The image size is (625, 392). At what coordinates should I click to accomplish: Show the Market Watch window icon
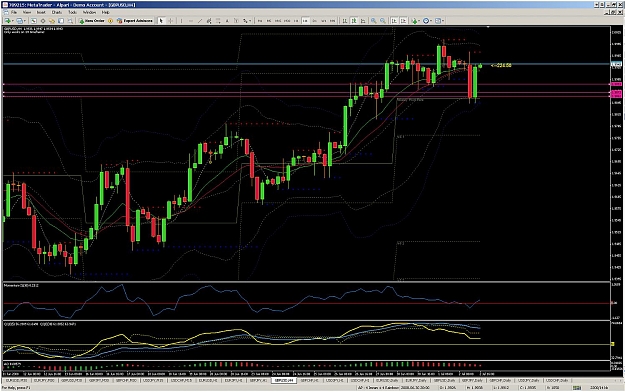tap(33, 21)
